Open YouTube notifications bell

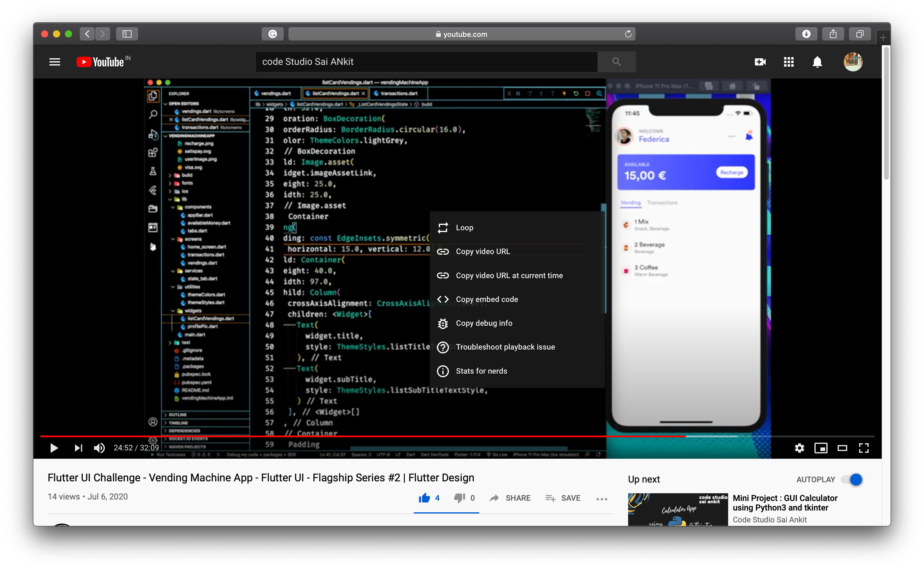click(817, 62)
